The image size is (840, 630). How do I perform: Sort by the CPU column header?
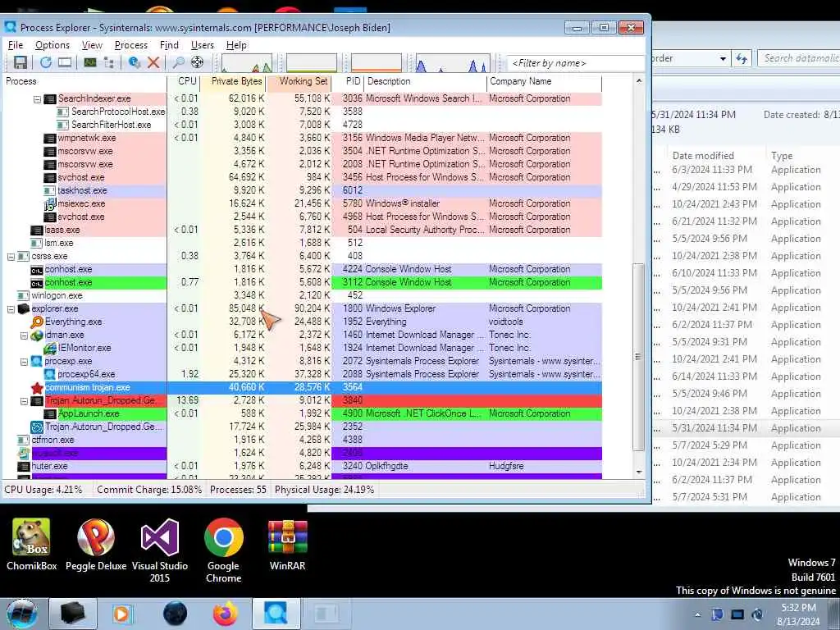(x=184, y=81)
